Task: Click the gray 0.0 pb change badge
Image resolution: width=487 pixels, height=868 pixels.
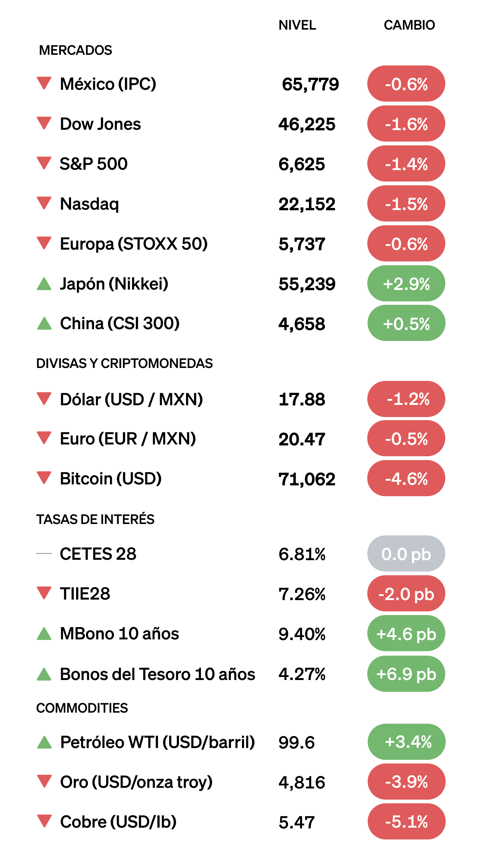Action: (x=406, y=554)
